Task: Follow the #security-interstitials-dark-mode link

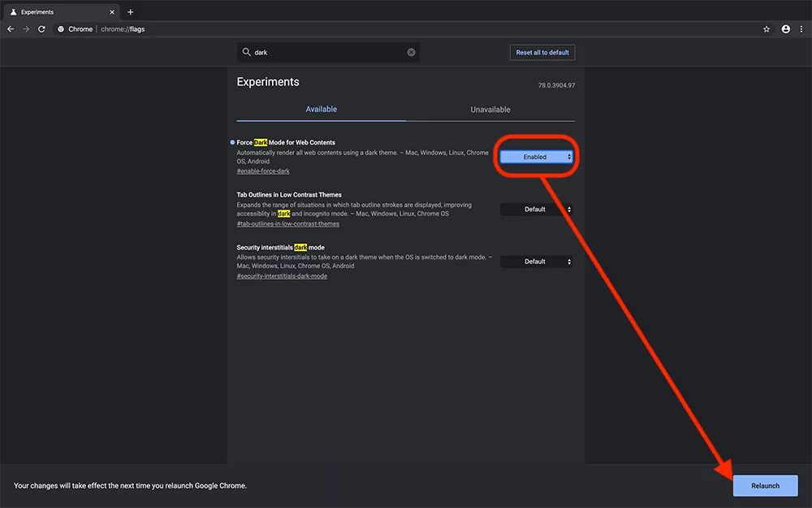Action: click(282, 276)
